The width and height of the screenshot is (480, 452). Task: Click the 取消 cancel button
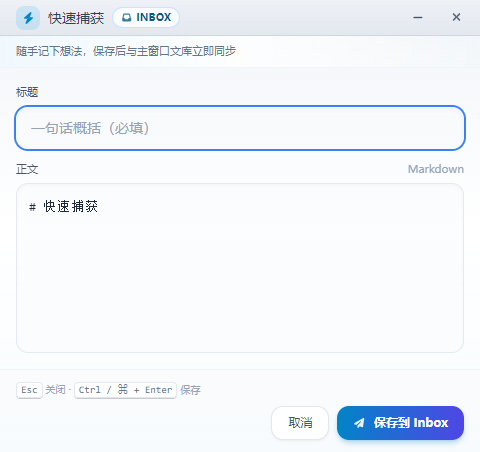300,423
